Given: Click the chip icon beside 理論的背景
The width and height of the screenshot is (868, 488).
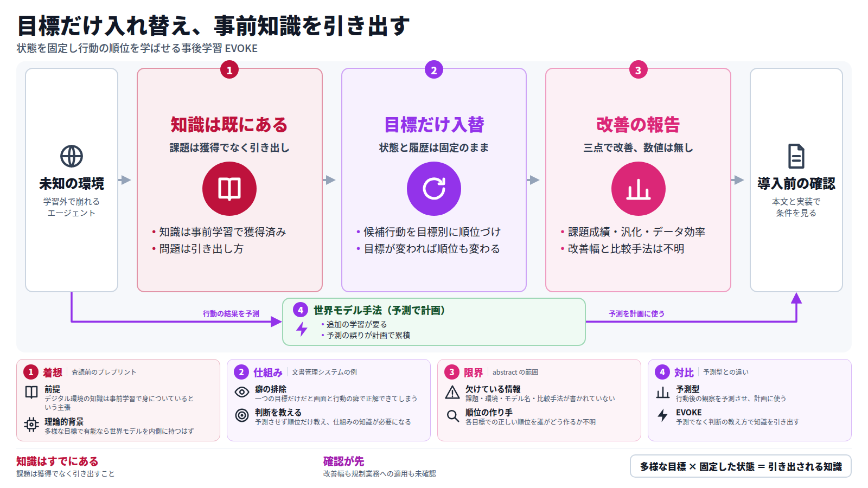Looking at the screenshot, I should [31, 425].
